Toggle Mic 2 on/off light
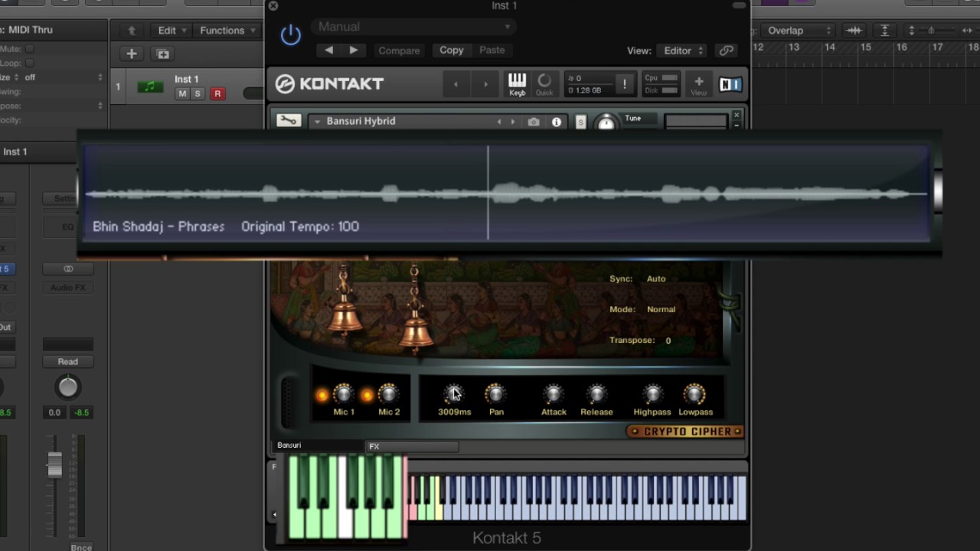 coord(367,395)
